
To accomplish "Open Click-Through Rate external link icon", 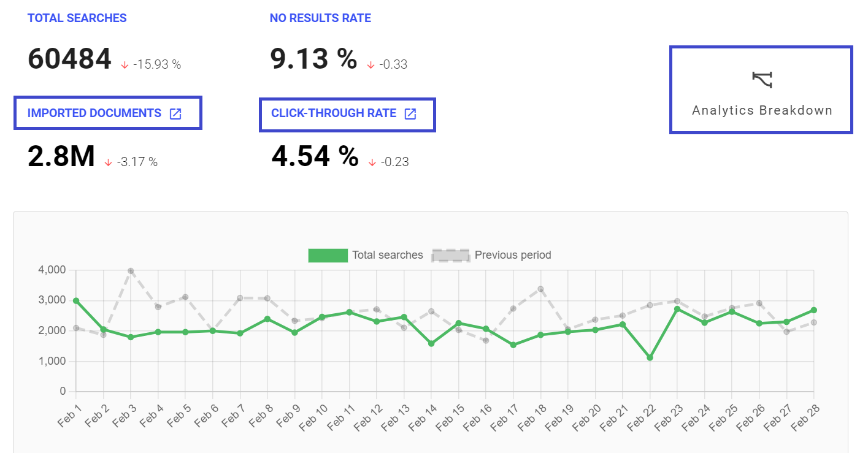I will (x=410, y=113).
